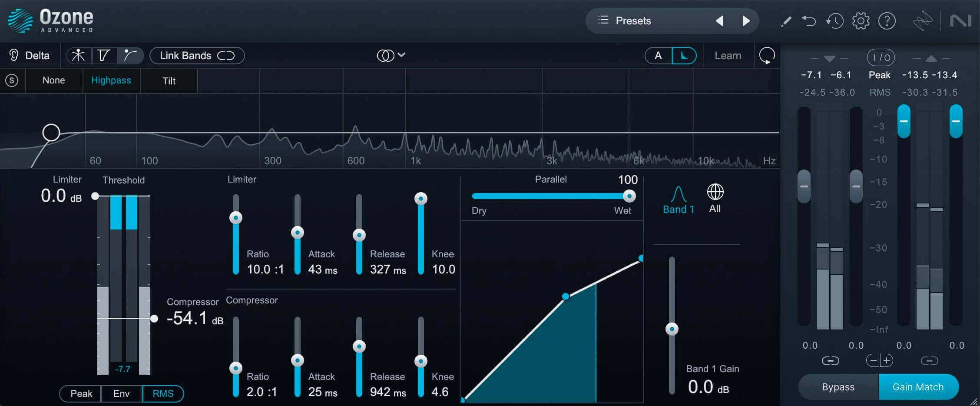The image size is (980, 406).
Task: Select the third curve mode icon
Action: pyautogui.click(x=130, y=55)
